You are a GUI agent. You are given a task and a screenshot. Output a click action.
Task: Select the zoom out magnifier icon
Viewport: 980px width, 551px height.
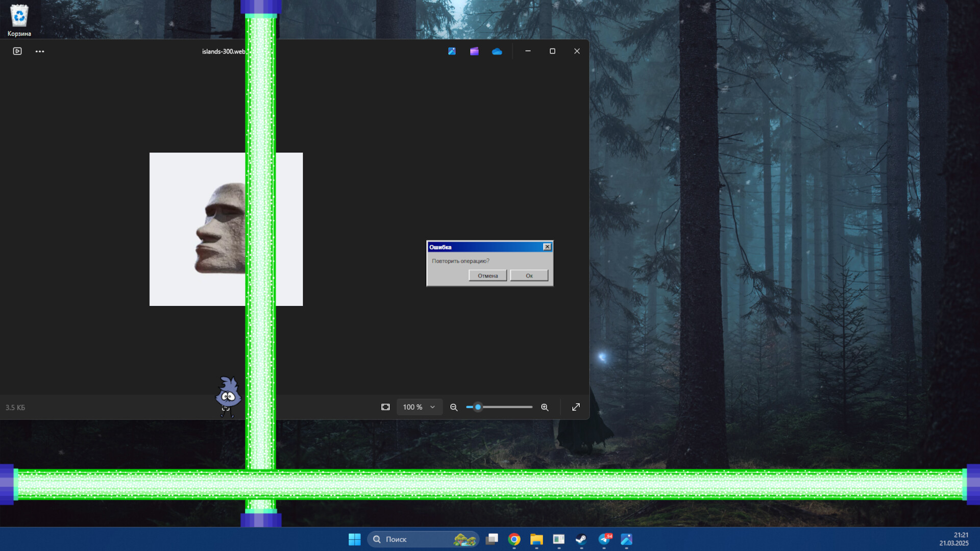pyautogui.click(x=453, y=407)
